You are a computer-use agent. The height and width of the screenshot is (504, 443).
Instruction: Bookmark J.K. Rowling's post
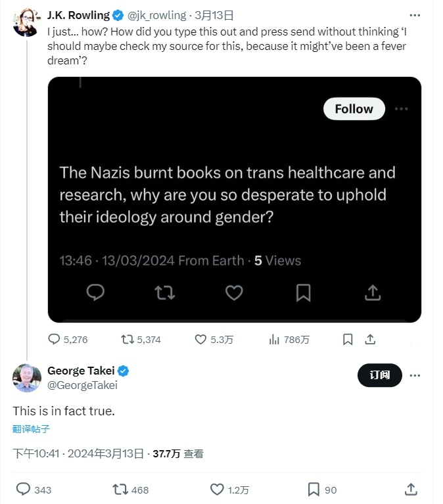[348, 339]
